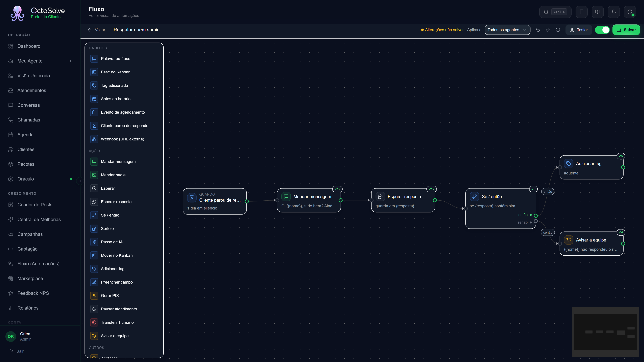
Task: Toggle the flow active switch
Action: 602,30
